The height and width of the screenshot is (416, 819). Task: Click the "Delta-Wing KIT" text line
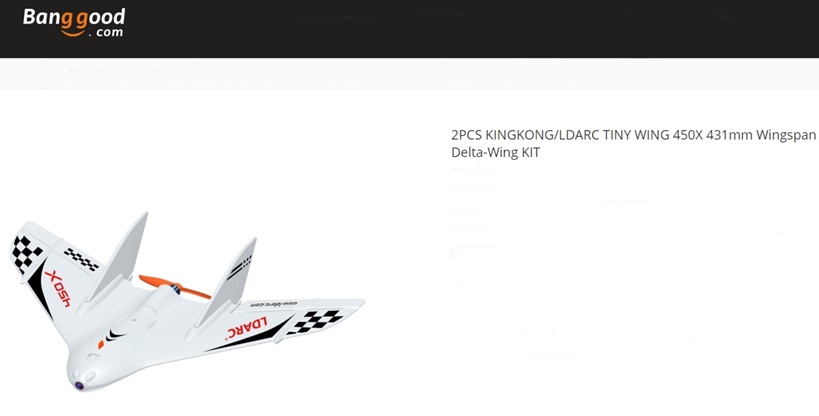(495, 153)
